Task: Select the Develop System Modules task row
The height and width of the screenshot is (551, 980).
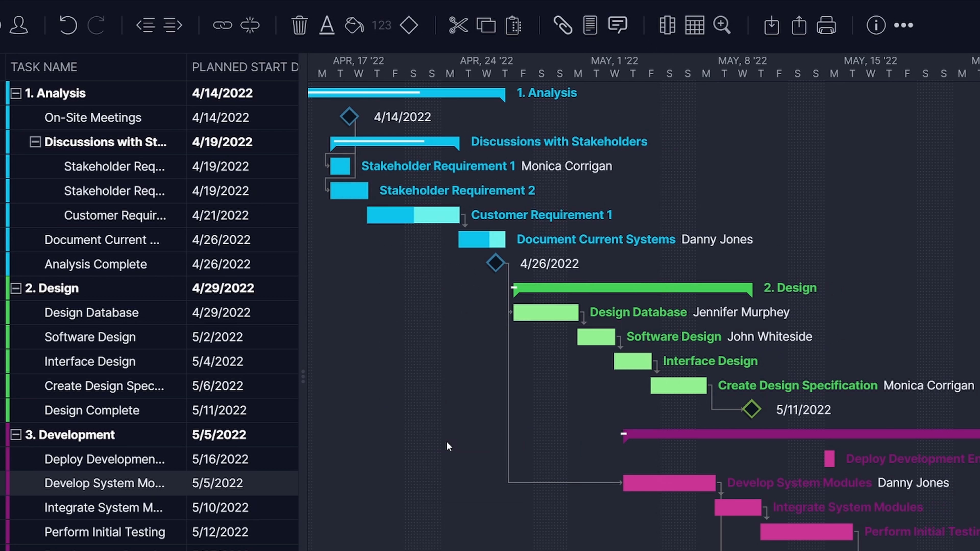Action: coord(105,483)
